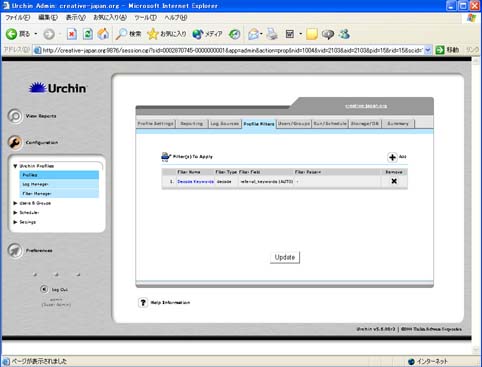Click the Stop loading icon

[x=72, y=34]
